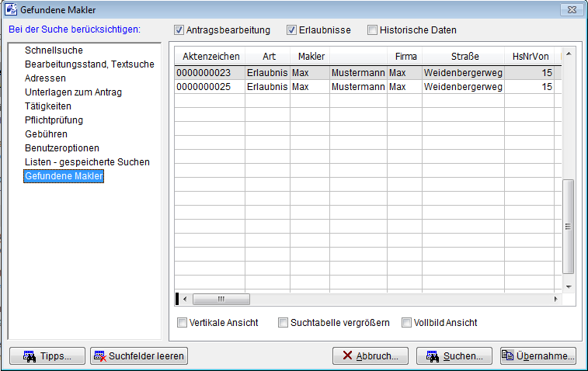Uncheck the Antragsbearbeitung checkbox

[x=180, y=30]
